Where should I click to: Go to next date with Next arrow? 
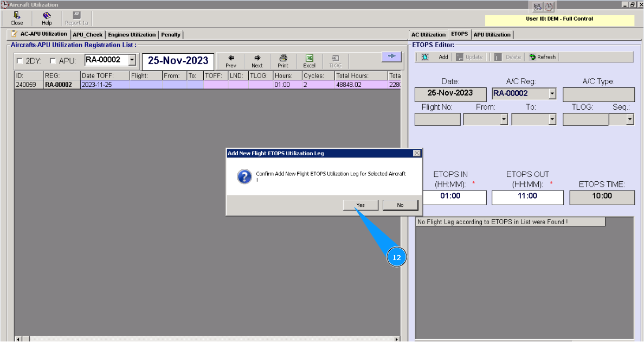[257, 61]
